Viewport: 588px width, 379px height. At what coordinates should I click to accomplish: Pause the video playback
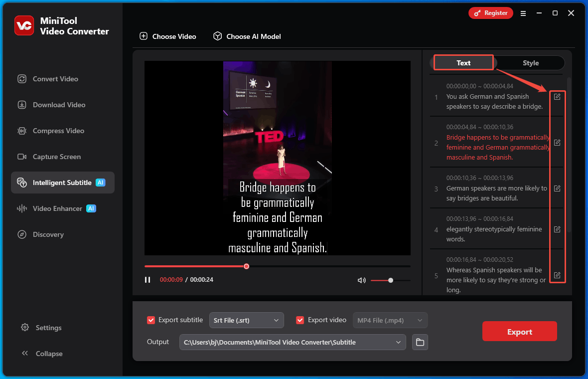147,280
